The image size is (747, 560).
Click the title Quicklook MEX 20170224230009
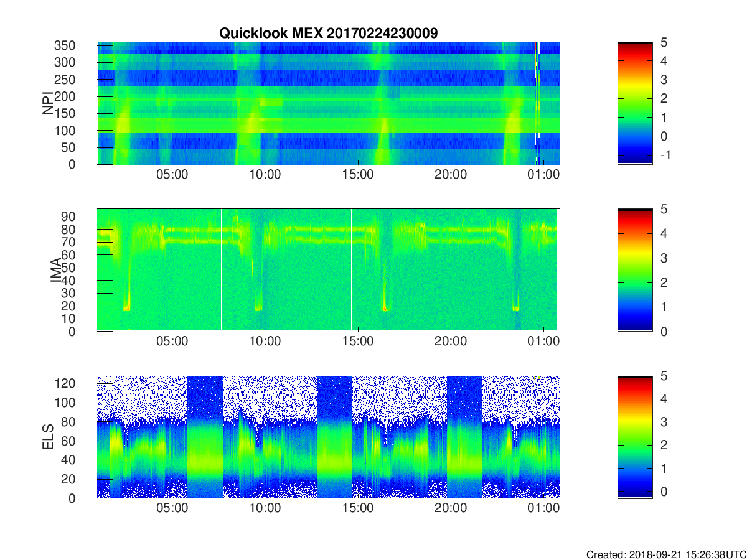[x=328, y=34]
